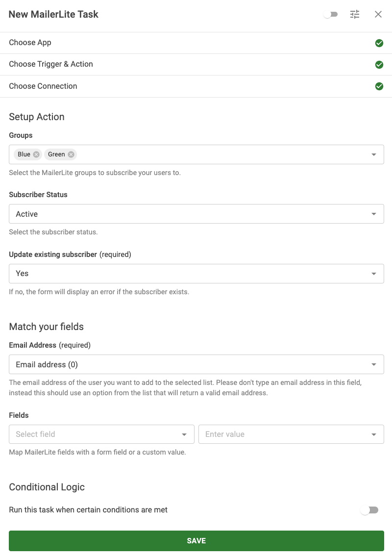Screen dimensions: 392x560
Task: Toggle the task enable switch in header
Action: (x=331, y=14)
